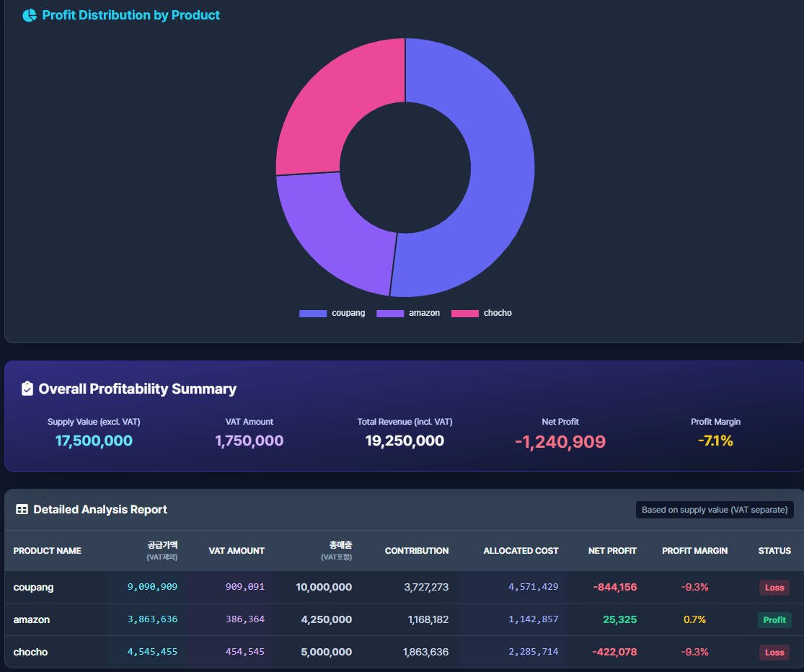This screenshot has height=672, width=804.
Task: Click the coupang color square in the chart legend
Action: point(312,313)
